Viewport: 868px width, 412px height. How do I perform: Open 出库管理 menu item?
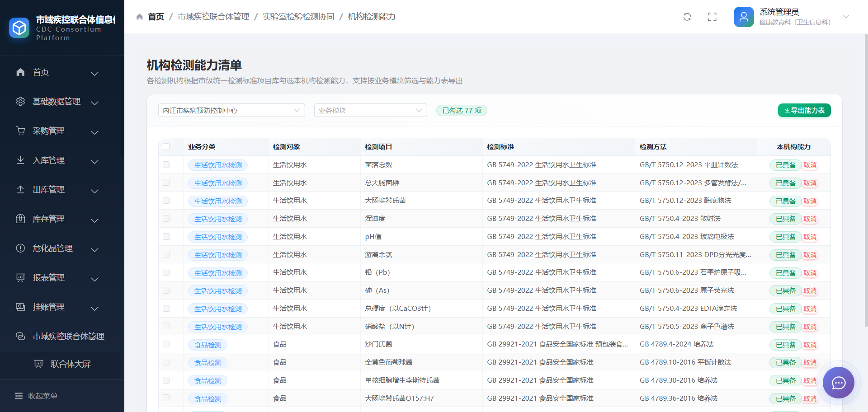click(62, 190)
